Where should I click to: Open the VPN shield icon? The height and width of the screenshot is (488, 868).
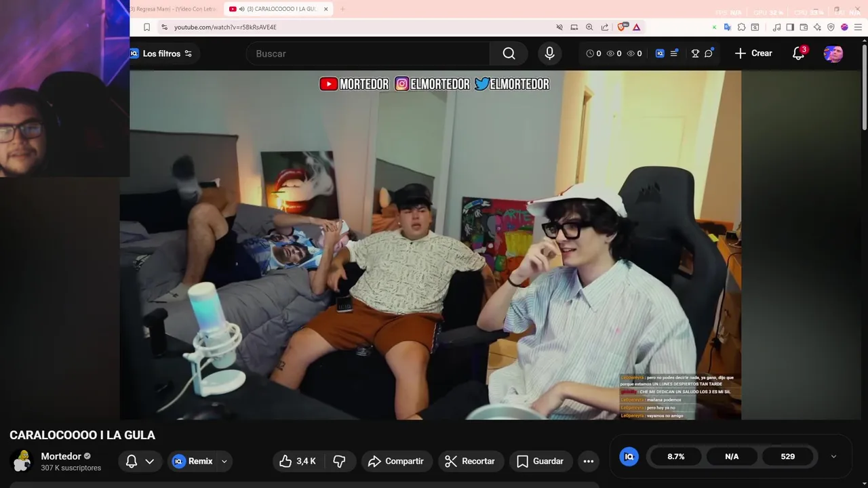point(831,27)
